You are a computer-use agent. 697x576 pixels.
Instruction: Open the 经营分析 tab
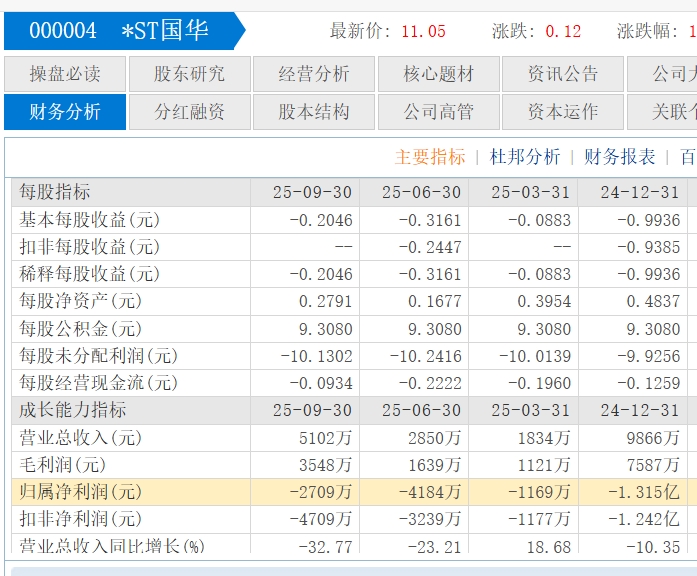314,74
